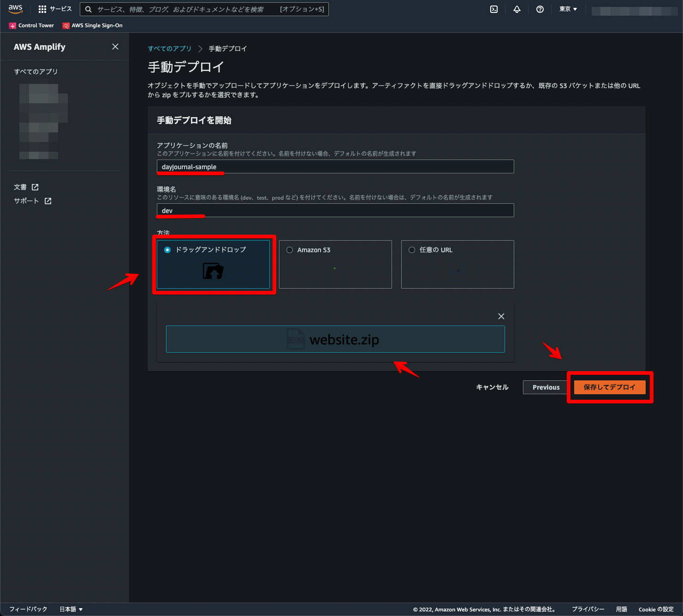The width and height of the screenshot is (683, 616).
Task: Select the Amazon S3 radio option
Action: (x=290, y=249)
